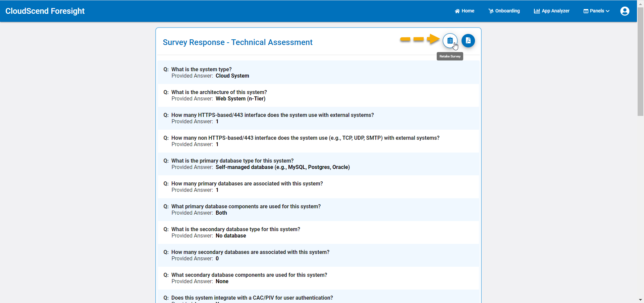Click the answer "Web System (n-Tier)"
The height and width of the screenshot is (303, 644).
pyautogui.click(x=240, y=99)
